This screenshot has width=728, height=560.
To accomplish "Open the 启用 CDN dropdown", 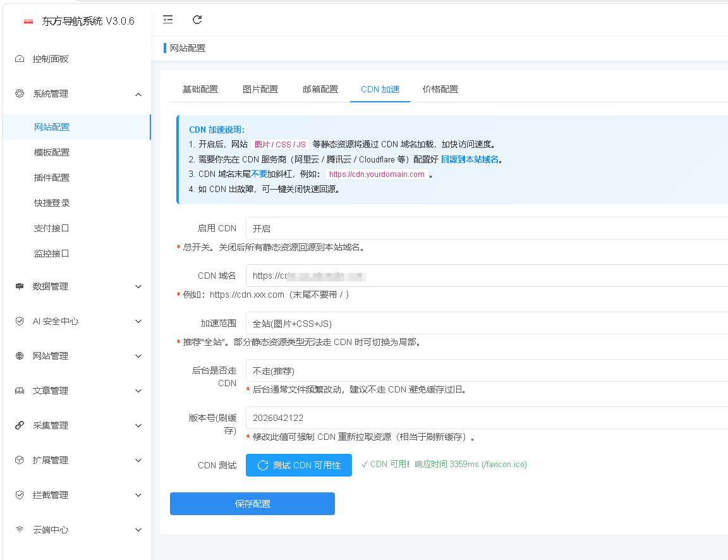I will click(x=442, y=228).
